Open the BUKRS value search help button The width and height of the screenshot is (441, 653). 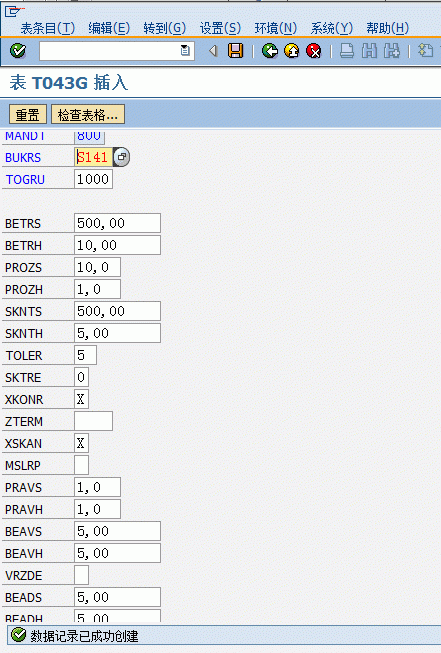click(122, 157)
